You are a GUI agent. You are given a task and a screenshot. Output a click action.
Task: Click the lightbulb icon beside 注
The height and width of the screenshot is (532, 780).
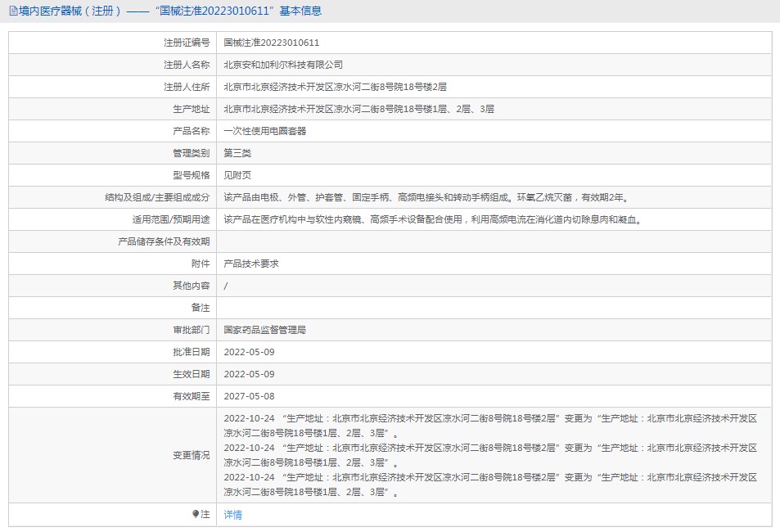(196, 514)
